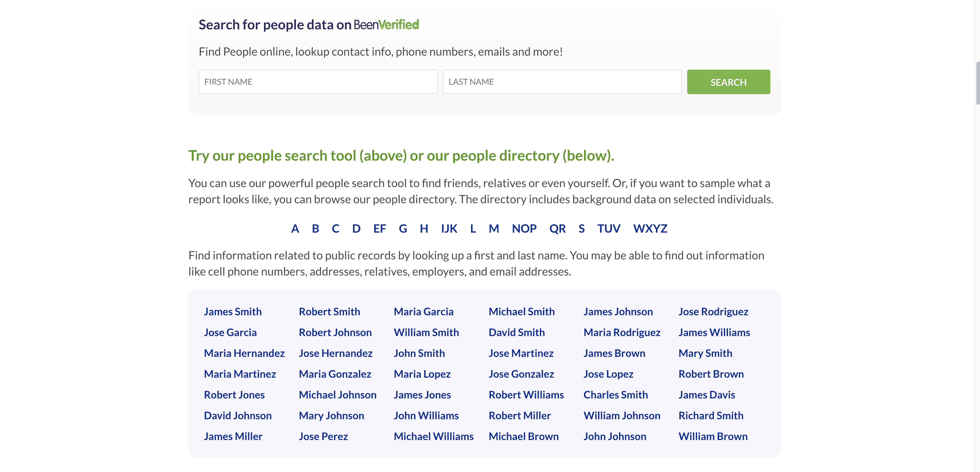Open the TUV letter group
The height and width of the screenshot is (472, 980).
point(608,228)
